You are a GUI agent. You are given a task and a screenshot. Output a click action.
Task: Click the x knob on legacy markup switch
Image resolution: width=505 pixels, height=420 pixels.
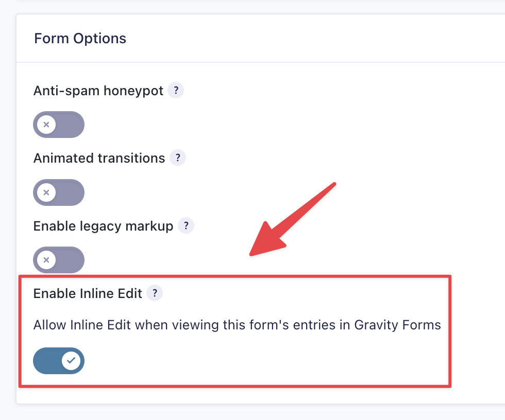(x=46, y=260)
